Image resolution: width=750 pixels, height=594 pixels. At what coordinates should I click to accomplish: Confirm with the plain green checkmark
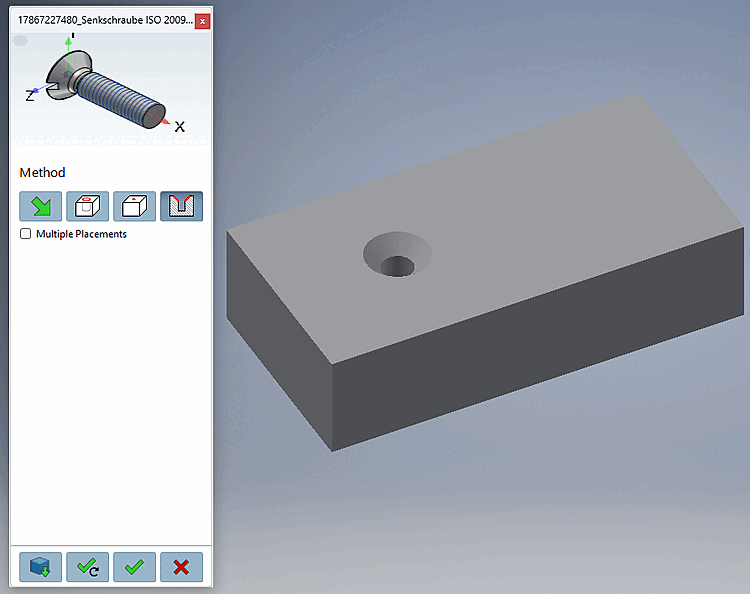click(x=134, y=567)
